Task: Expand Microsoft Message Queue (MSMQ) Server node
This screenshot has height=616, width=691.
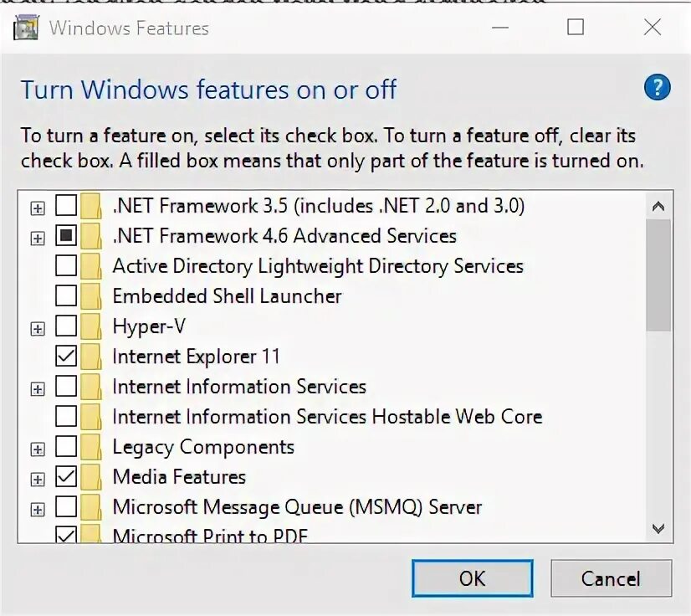Action: (38, 510)
